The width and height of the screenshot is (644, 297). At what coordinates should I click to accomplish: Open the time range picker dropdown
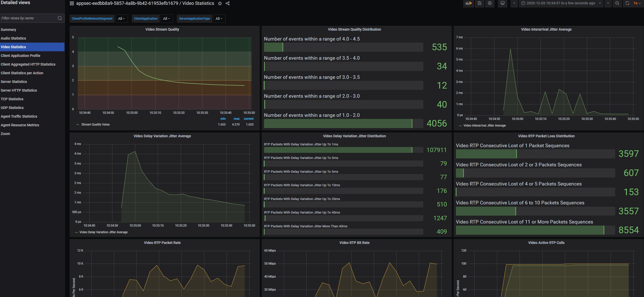(561, 3)
